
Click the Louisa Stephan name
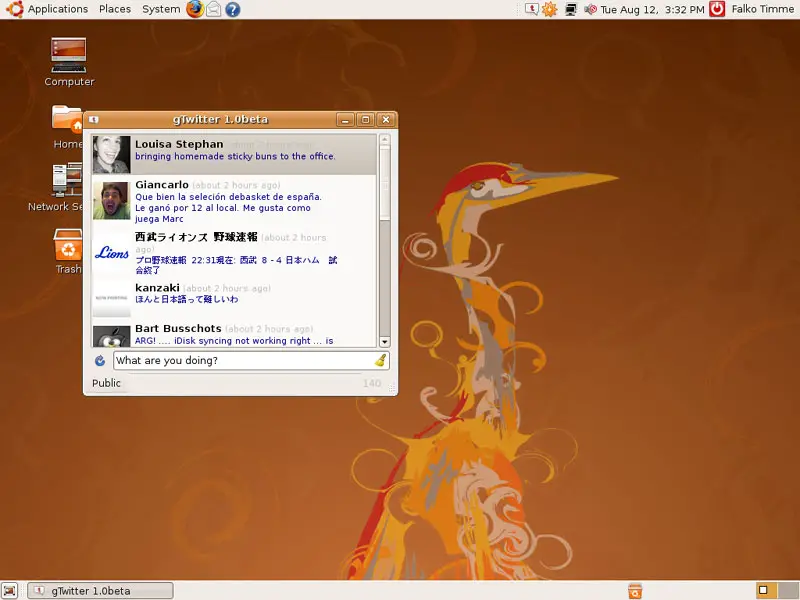point(179,144)
